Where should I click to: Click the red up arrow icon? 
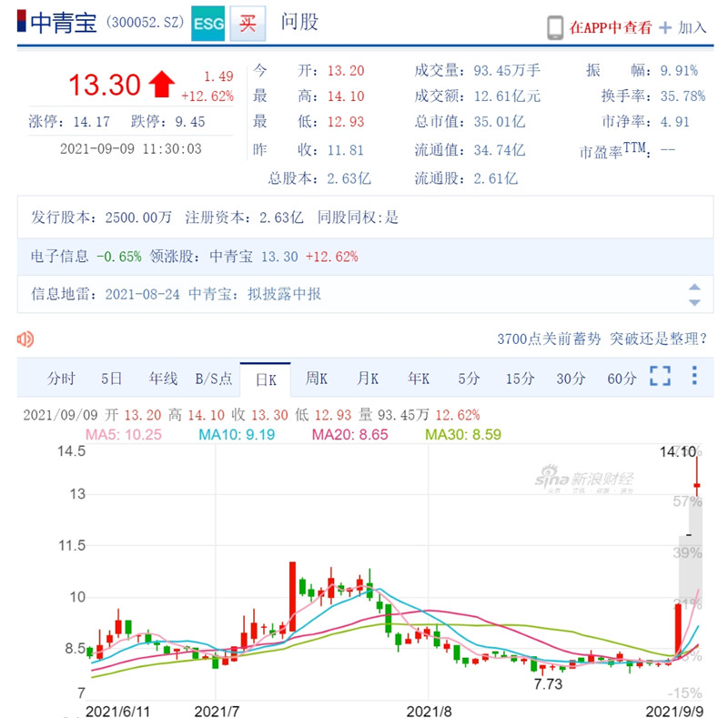click(162, 84)
